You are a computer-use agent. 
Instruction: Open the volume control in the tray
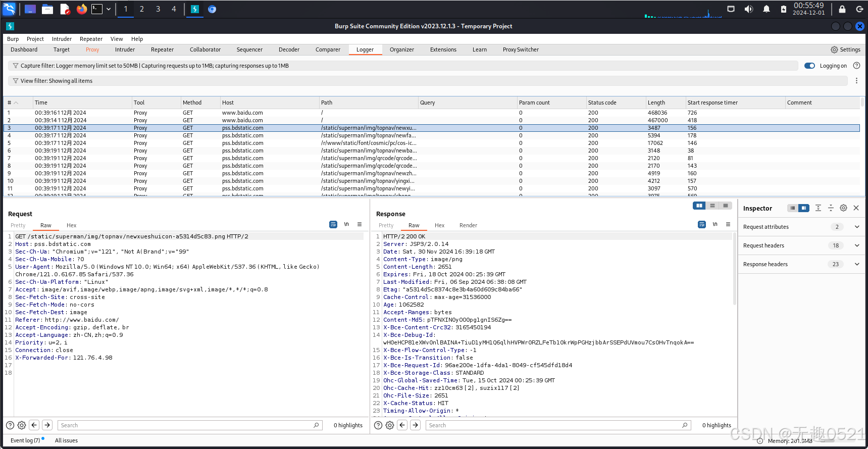749,9
